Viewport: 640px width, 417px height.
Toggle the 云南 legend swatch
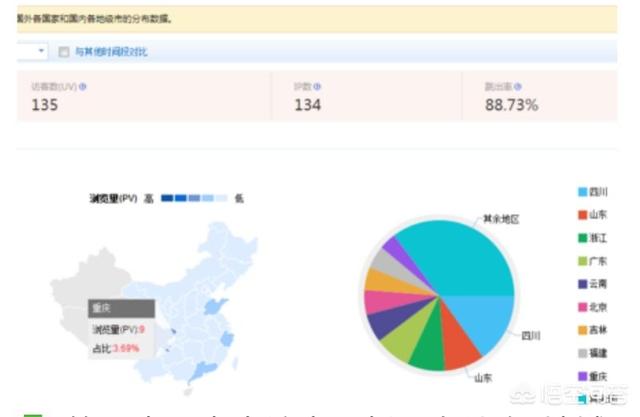(x=582, y=284)
